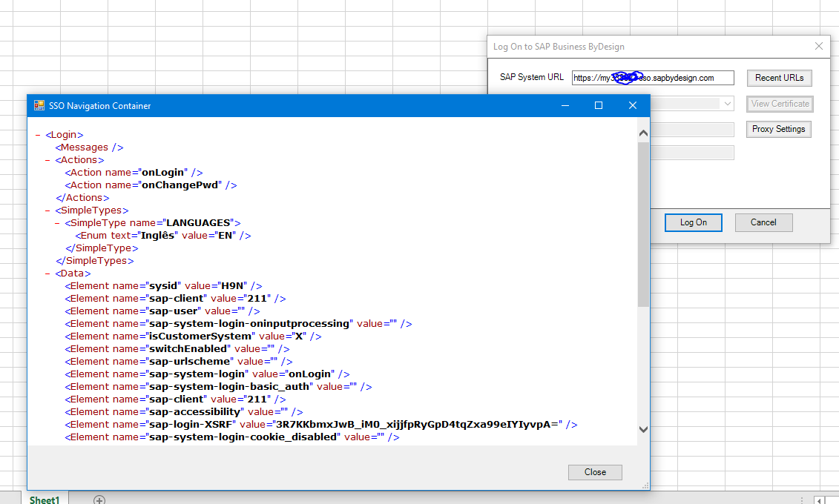Select the Action name "onChangePwd" line
Viewport: 839px width, 504px height.
(x=151, y=185)
